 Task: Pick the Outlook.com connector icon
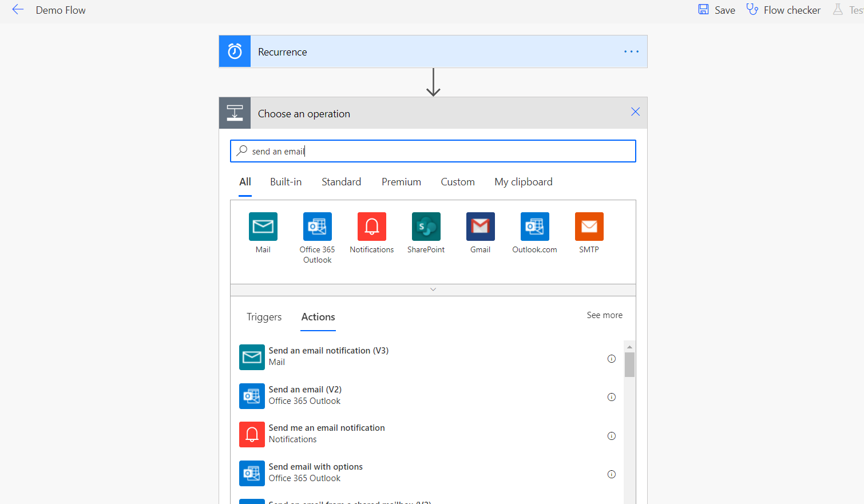(534, 226)
